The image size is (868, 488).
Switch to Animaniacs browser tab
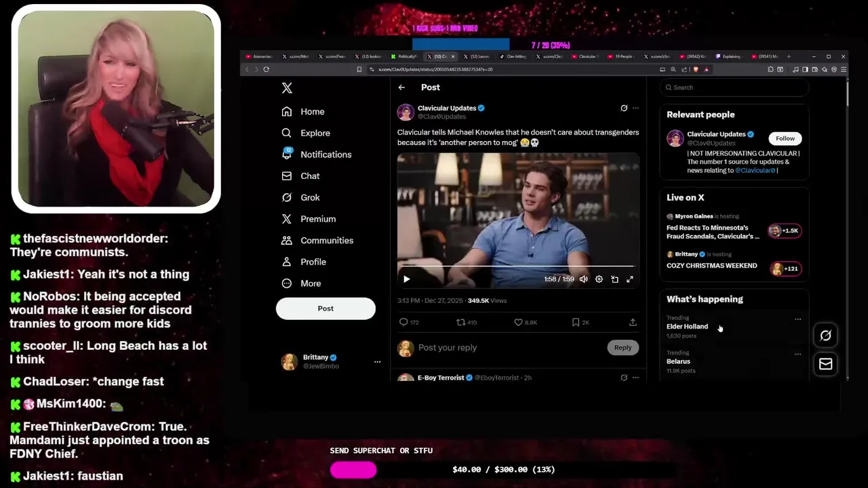pos(258,56)
